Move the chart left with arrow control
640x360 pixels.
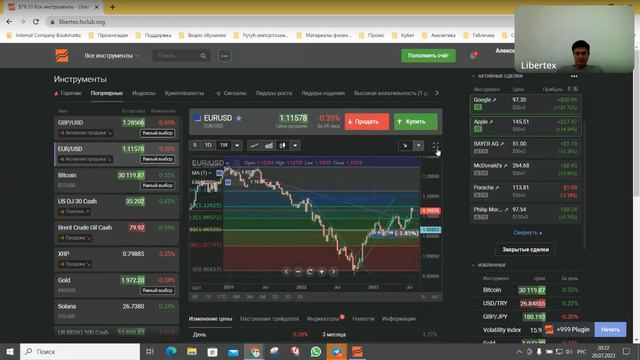pyautogui.click(x=286, y=271)
